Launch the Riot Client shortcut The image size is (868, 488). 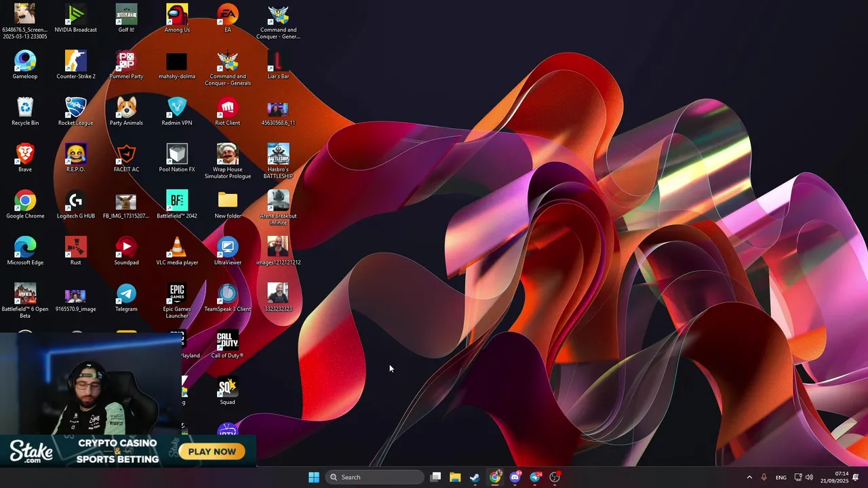point(228,112)
